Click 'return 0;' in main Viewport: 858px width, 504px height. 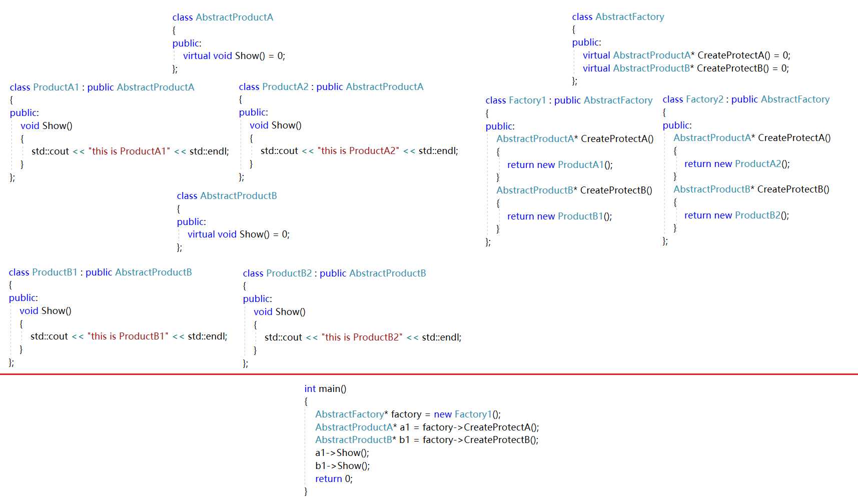pyautogui.click(x=334, y=479)
